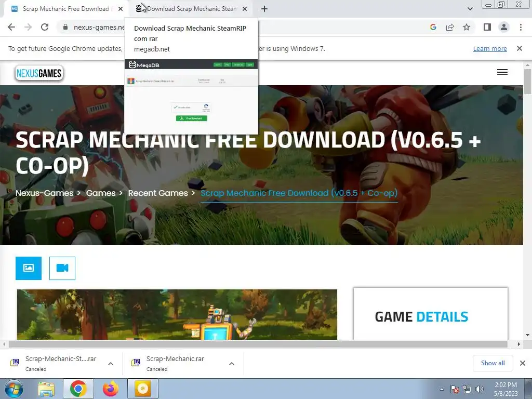Open the Action Center flag icon
The image size is (532, 399).
click(x=455, y=389)
